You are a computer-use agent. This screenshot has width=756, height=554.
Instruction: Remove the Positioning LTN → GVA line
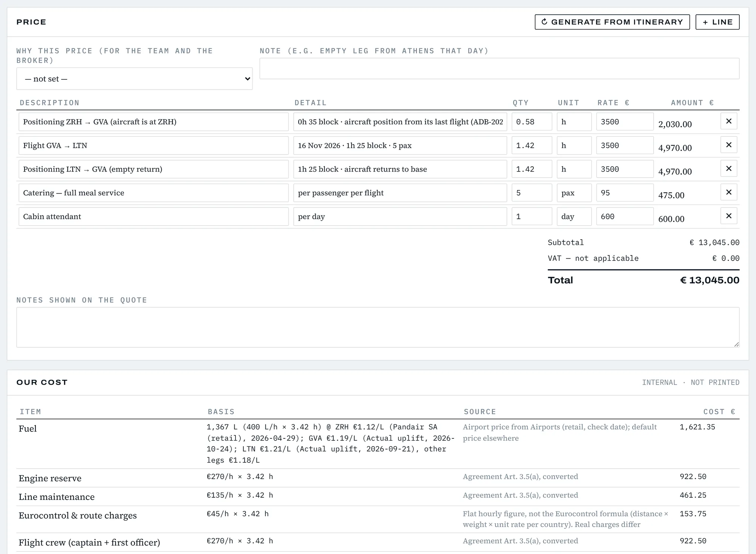[x=729, y=169]
